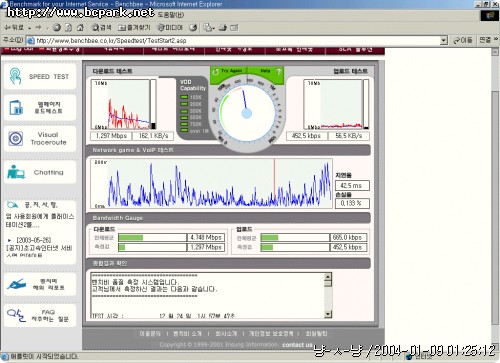Click the Try Again refresh button
Viewport: 500px width, 363px height.
point(228,71)
